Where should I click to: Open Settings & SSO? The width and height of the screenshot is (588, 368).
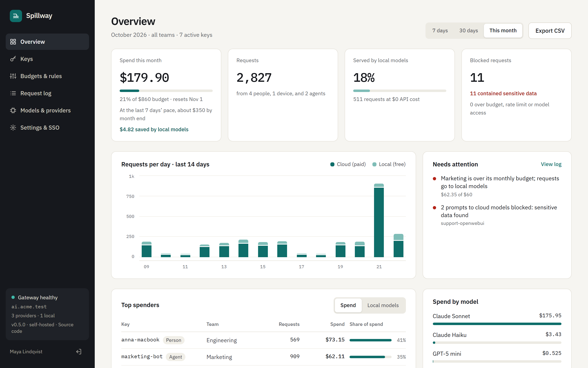(x=47, y=128)
